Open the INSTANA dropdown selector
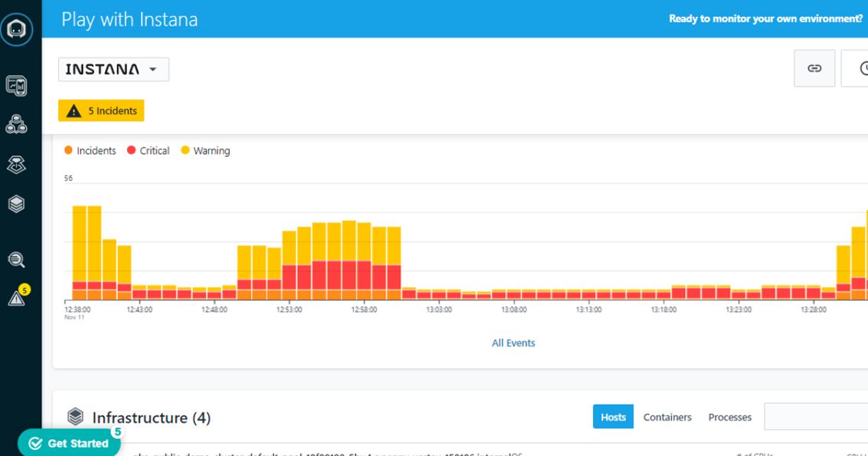The height and width of the screenshot is (456, 868). click(x=113, y=69)
